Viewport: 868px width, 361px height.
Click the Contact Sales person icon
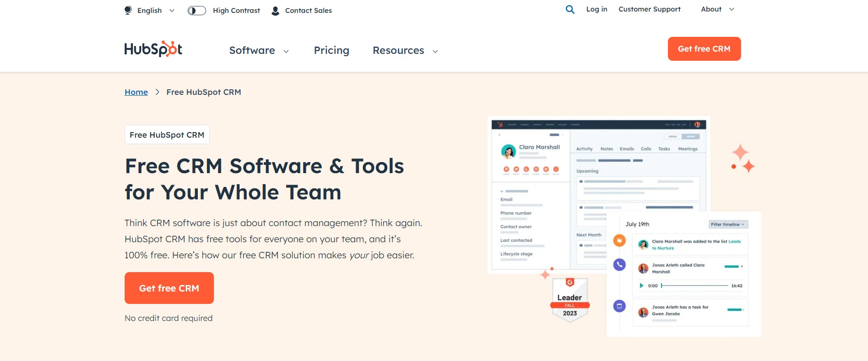276,11
